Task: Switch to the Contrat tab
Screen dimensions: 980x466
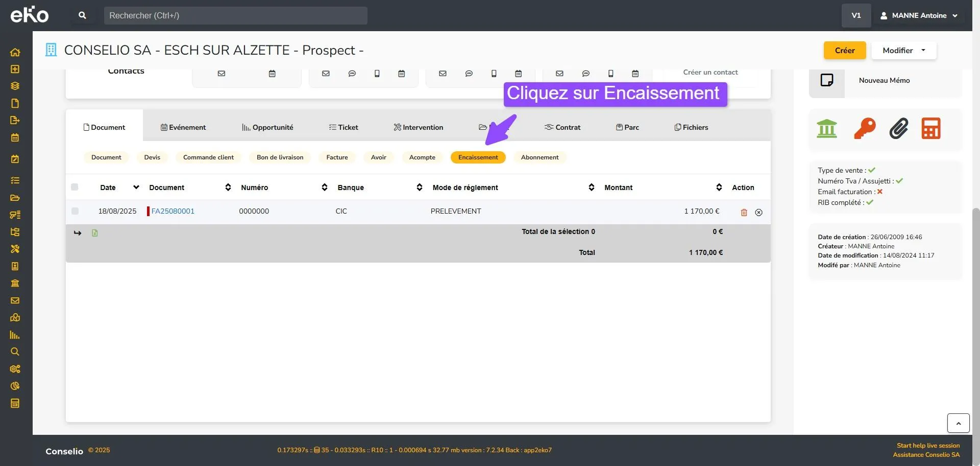Action: pyautogui.click(x=562, y=127)
